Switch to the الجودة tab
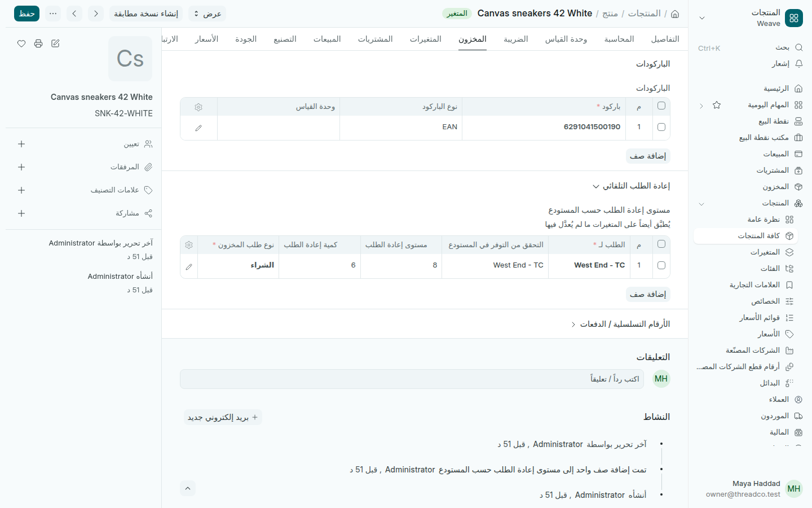Image resolution: width=812 pixels, height=508 pixels. point(246,39)
